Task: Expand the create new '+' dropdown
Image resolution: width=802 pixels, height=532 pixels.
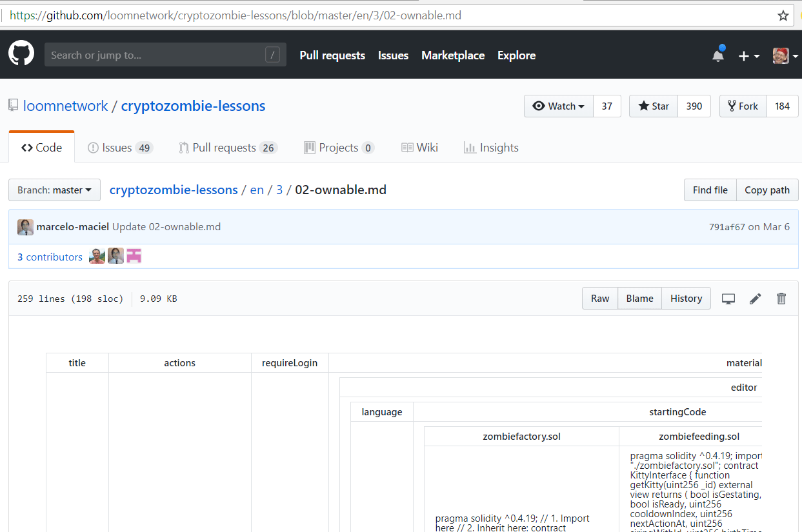Action: pos(748,55)
